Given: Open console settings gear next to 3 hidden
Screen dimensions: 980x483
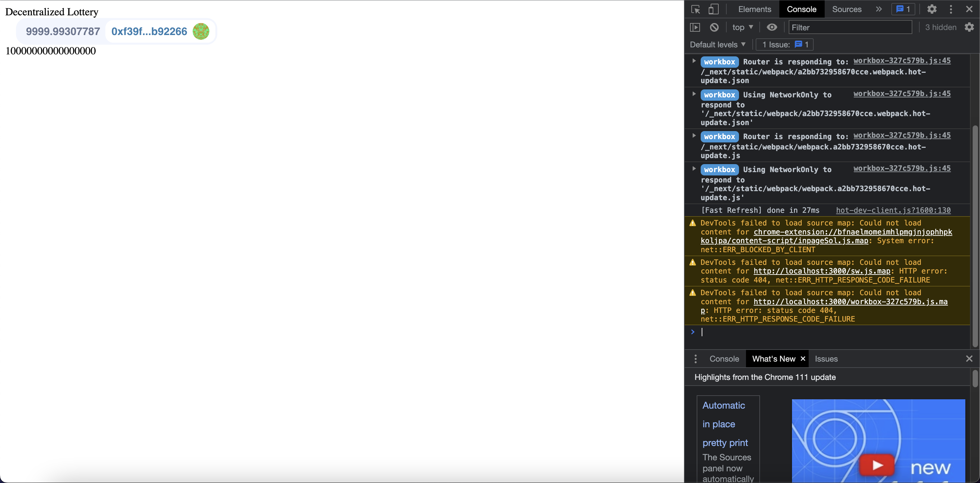Looking at the screenshot, I should 969,27.
